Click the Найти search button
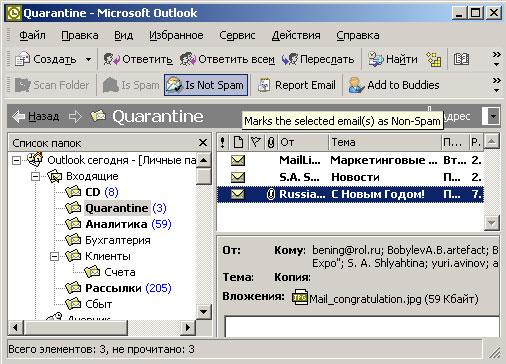This screenshot has height=364, width=506. pos(392,59)
